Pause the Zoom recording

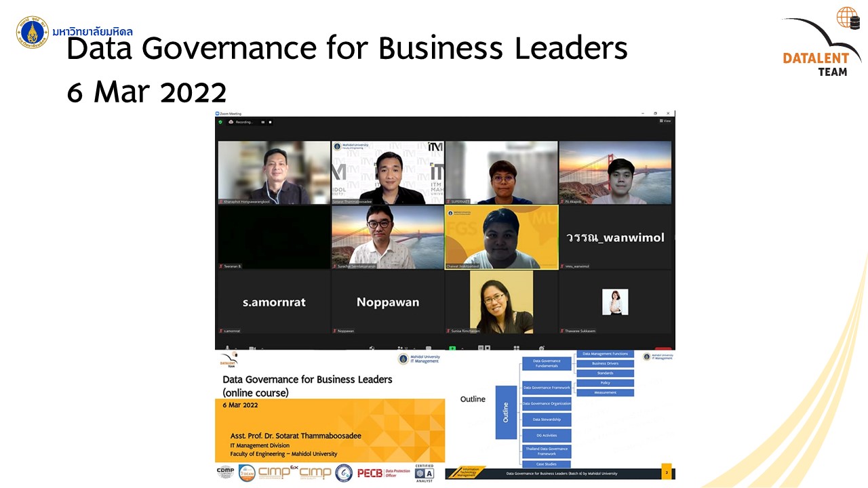263,122
